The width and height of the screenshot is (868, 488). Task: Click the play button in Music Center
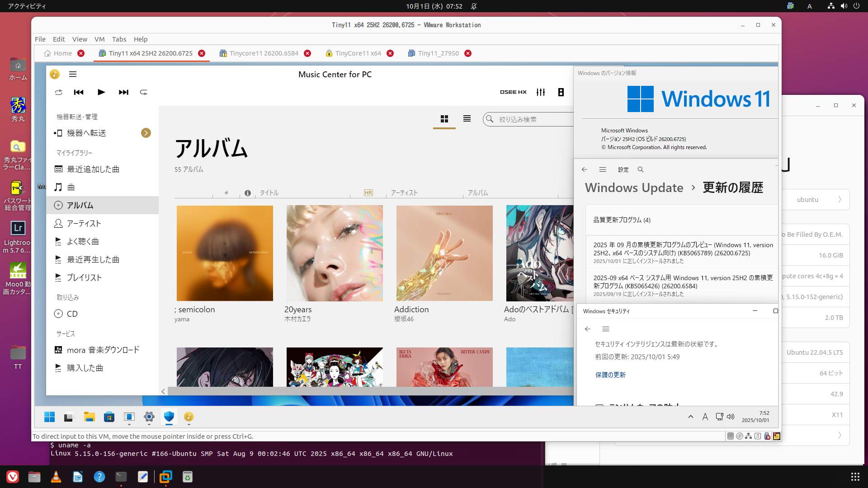point(101,92)
